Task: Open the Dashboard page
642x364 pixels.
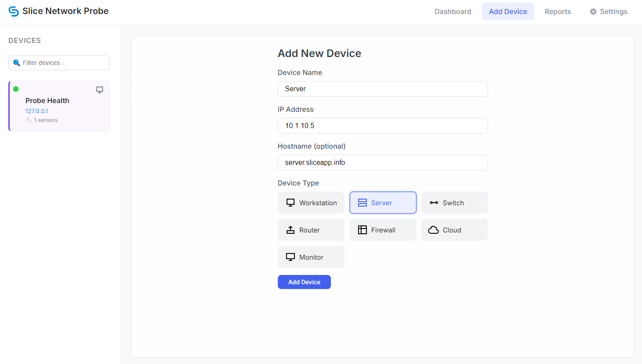Action: pyautogui.click(x=453, y=11)
